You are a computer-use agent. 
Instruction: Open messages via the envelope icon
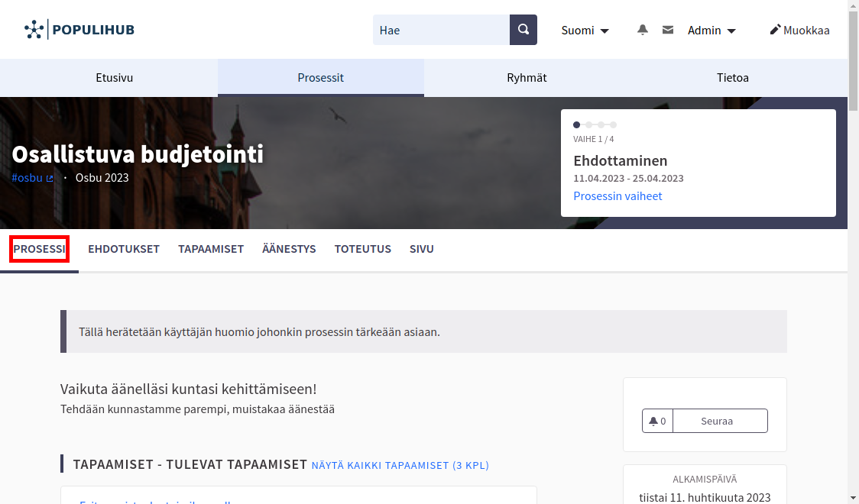(x=667, y=30)
